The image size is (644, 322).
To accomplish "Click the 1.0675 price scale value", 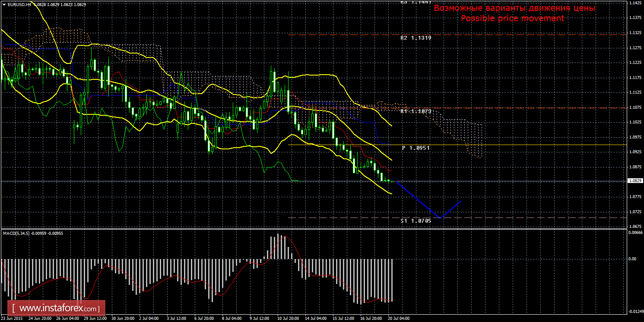I will 633,227.
